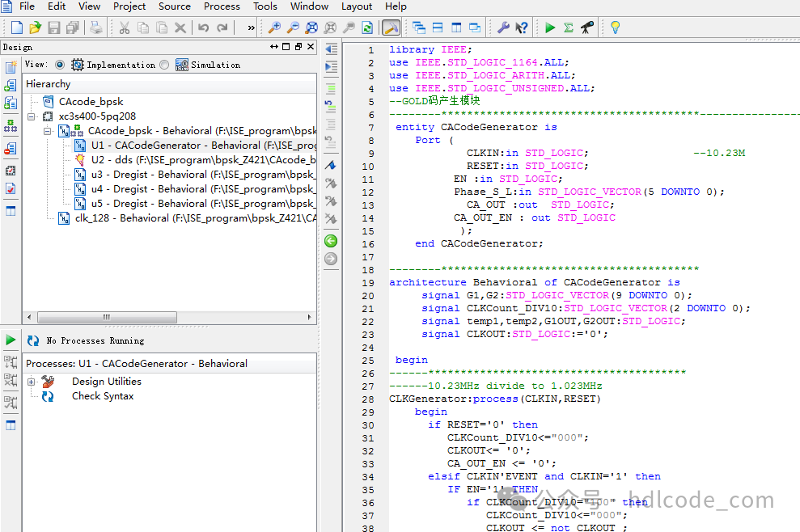The width and height of the screenshot is (800, 532).
Task: Click the telescope search icon
Action: [586, 27]
